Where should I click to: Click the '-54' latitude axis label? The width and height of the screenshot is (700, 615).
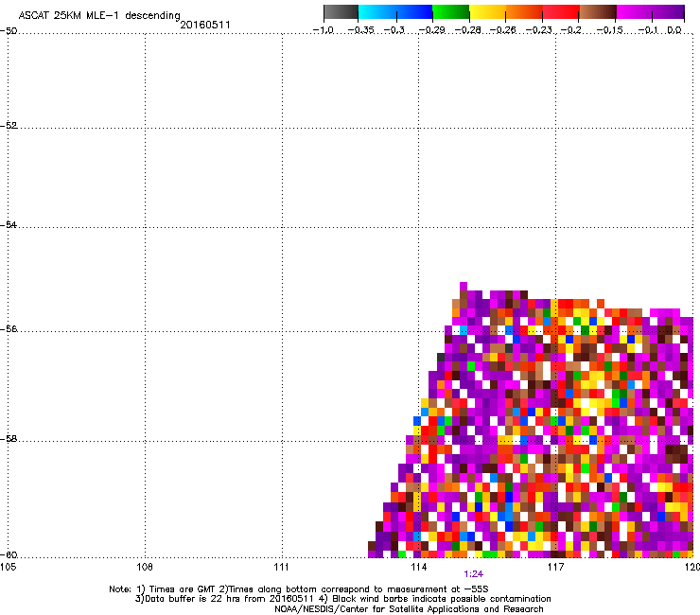click(x=9, y=224)
